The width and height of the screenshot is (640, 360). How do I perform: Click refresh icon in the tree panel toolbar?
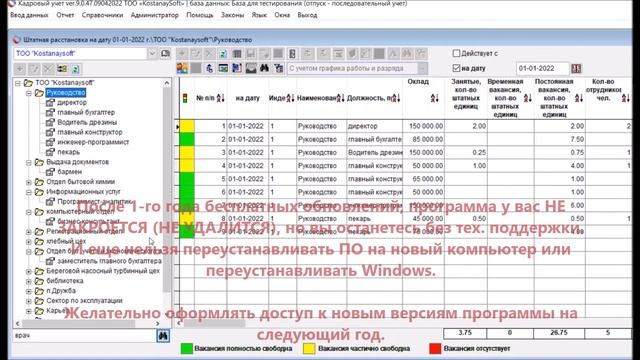point(76,69)
